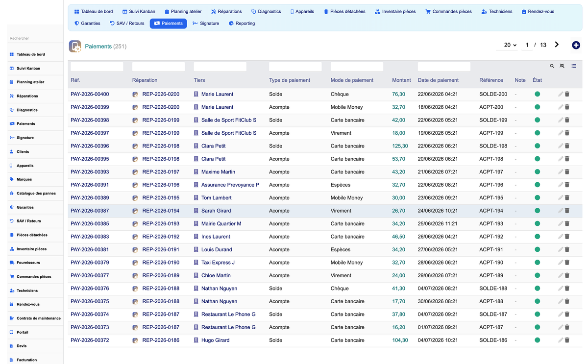588x364 pixels.
Task: Go to next page arrow
Action: (557, 45)
